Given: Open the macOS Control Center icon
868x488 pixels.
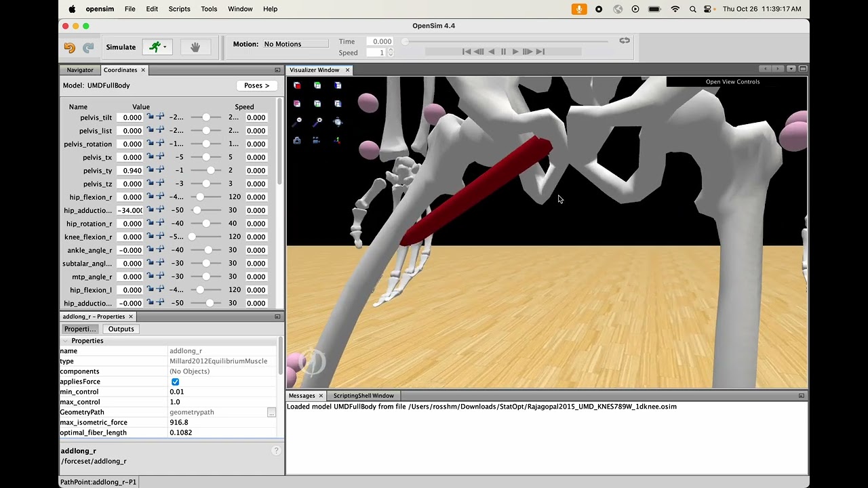Looking at the screenshot, I should tap(708, 9).
